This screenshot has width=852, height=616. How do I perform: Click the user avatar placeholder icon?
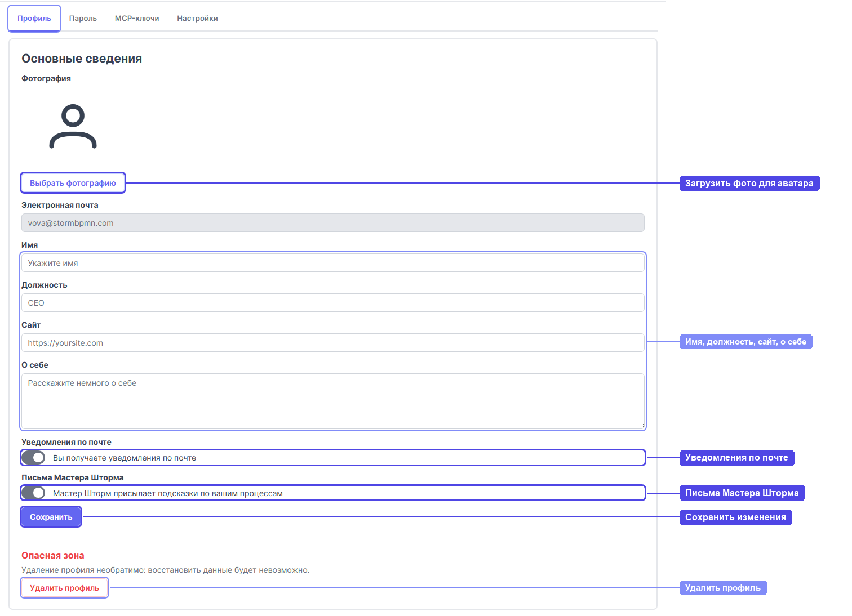73,126
